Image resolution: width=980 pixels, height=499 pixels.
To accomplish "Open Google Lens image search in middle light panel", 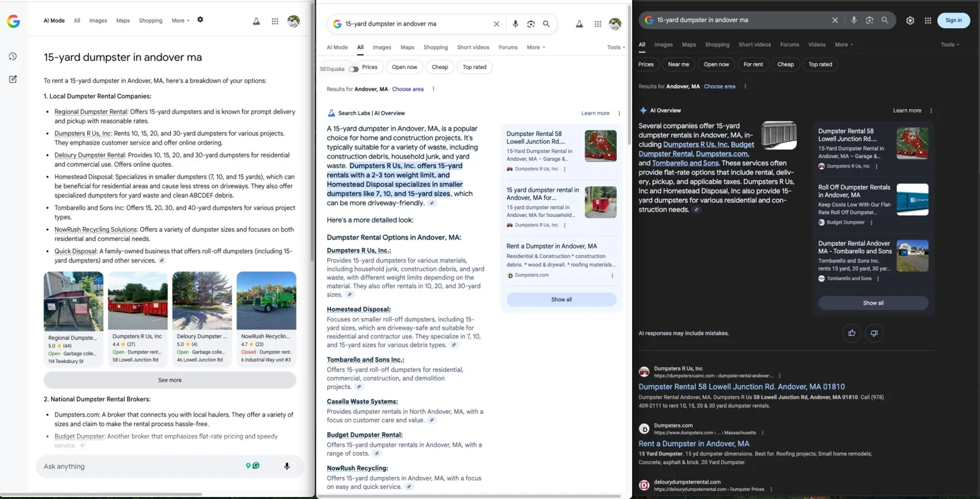I will tap(531, 24).
